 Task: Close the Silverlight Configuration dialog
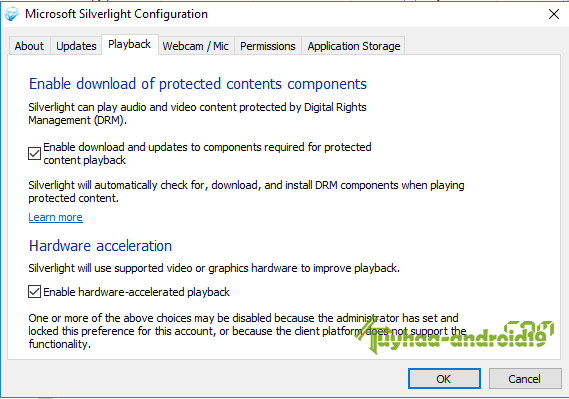(554, 14)
